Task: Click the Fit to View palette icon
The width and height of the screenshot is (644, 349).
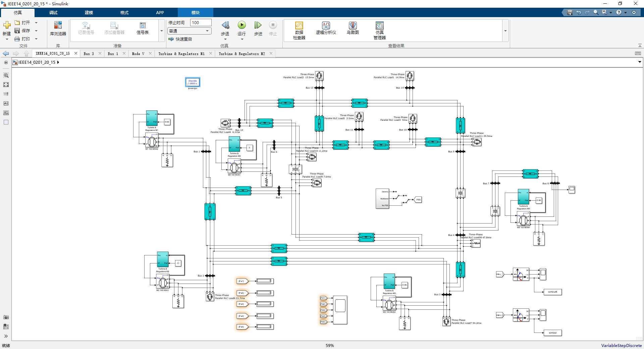Action: (x=6, y=85)
